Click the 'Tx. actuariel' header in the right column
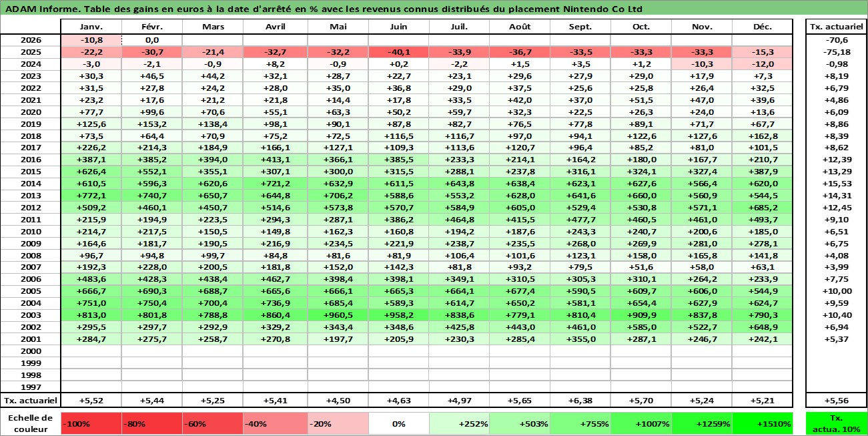The width and height of the screenshot is (868, 436). tap(837, 27)
